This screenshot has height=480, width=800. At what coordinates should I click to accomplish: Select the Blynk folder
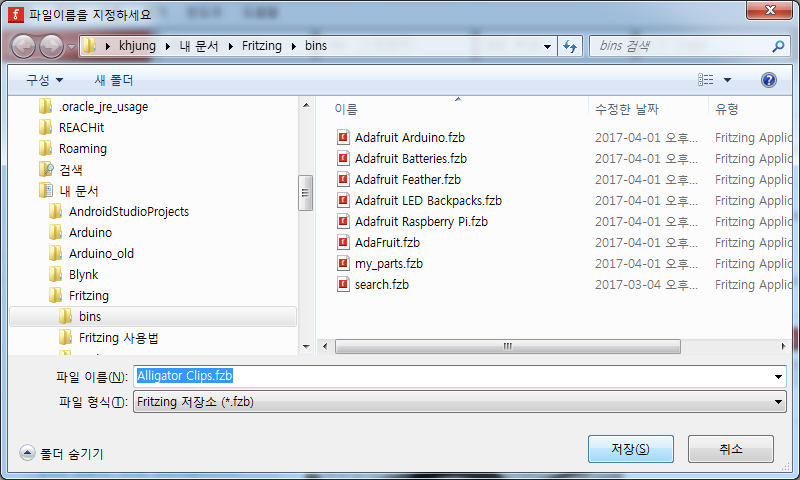[x=83, y=274]
